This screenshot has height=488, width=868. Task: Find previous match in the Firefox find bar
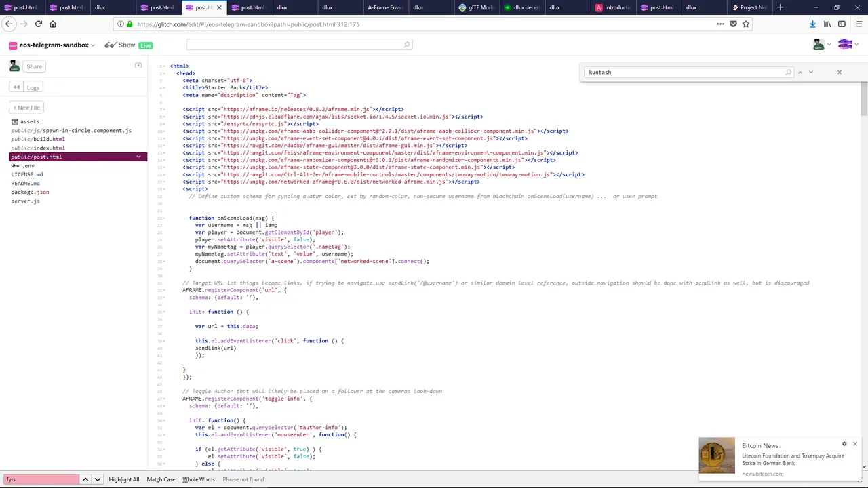(x=85, y=479)
